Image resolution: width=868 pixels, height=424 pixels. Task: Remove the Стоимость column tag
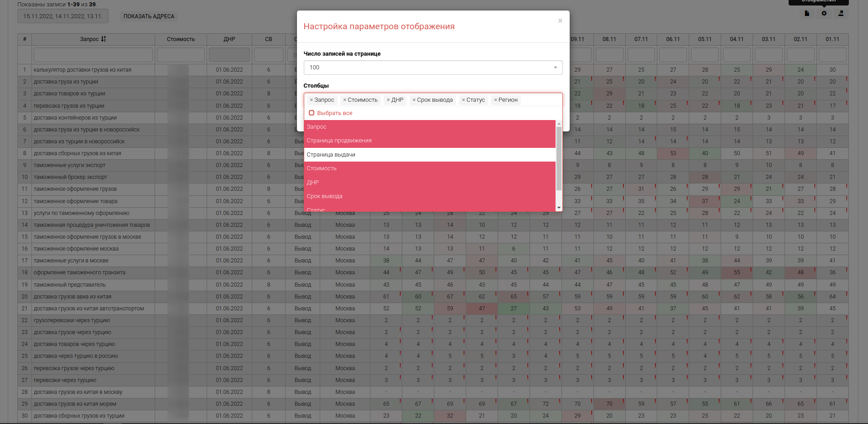coord(345,100)
